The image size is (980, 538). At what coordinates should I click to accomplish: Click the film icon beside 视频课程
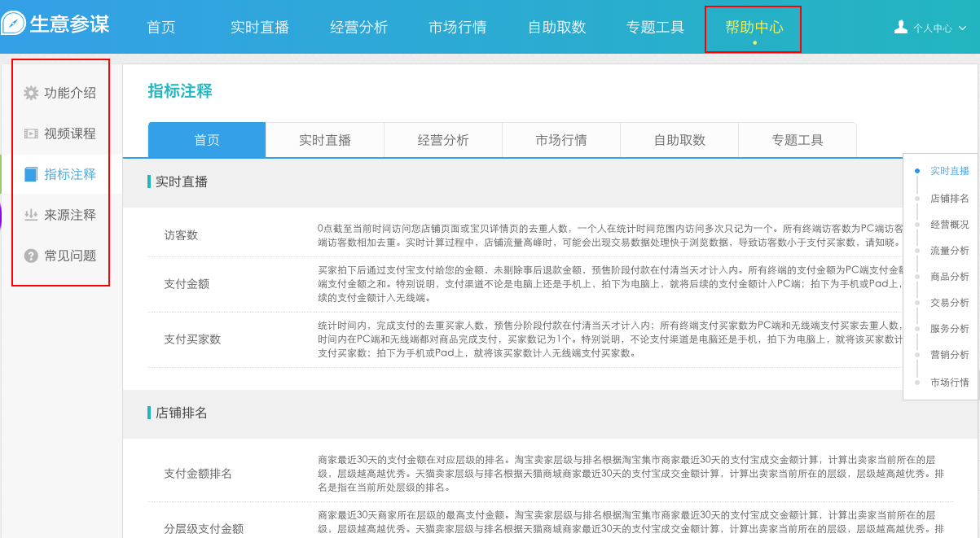pyautogui.click(x=31, y=133)
